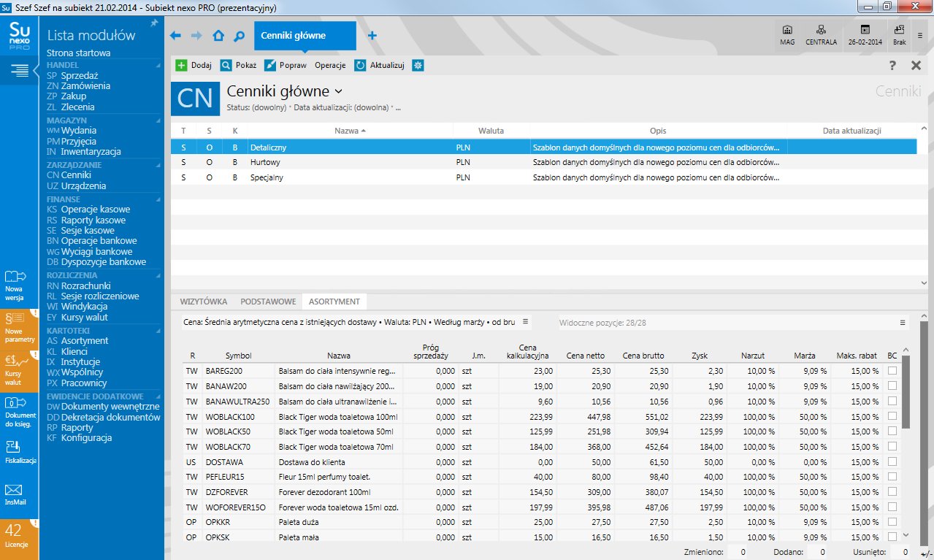Tick the BC checkbox for BAREG200

click(x=892, y=371)
